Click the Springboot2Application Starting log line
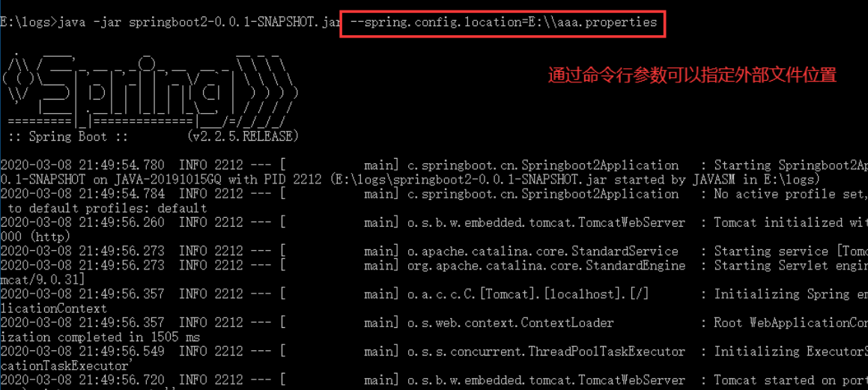The height and width of the screenshot is (390, 868). pos(434,165)
